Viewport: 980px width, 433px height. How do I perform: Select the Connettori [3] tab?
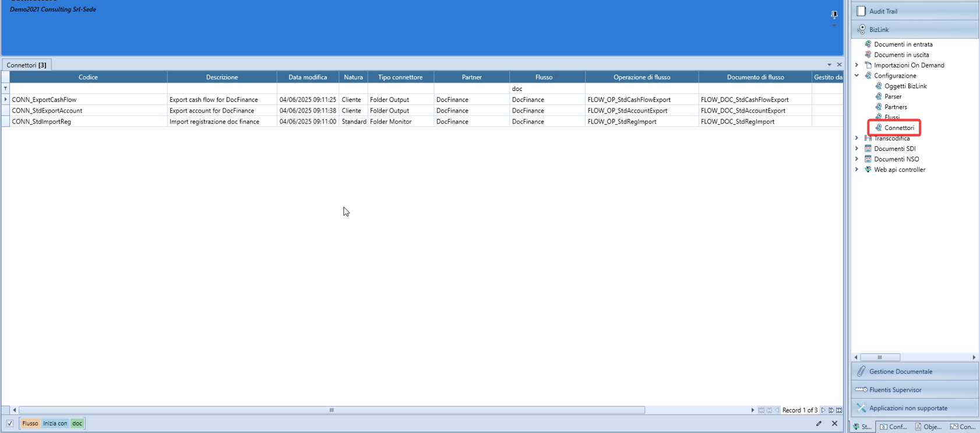pyautogui.click(x=27, y=65)
